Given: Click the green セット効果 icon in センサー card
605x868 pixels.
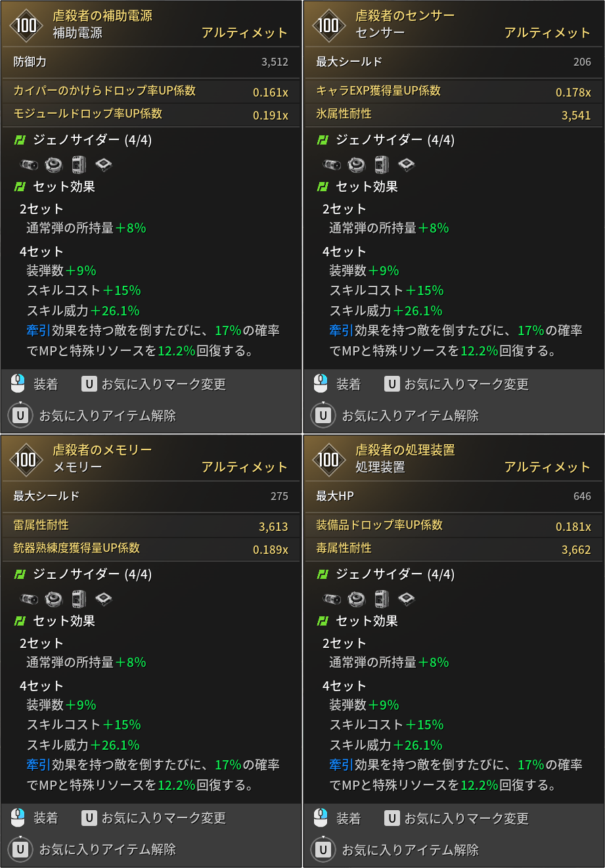Looking at the screenshot, I should [x=322, y=187].
